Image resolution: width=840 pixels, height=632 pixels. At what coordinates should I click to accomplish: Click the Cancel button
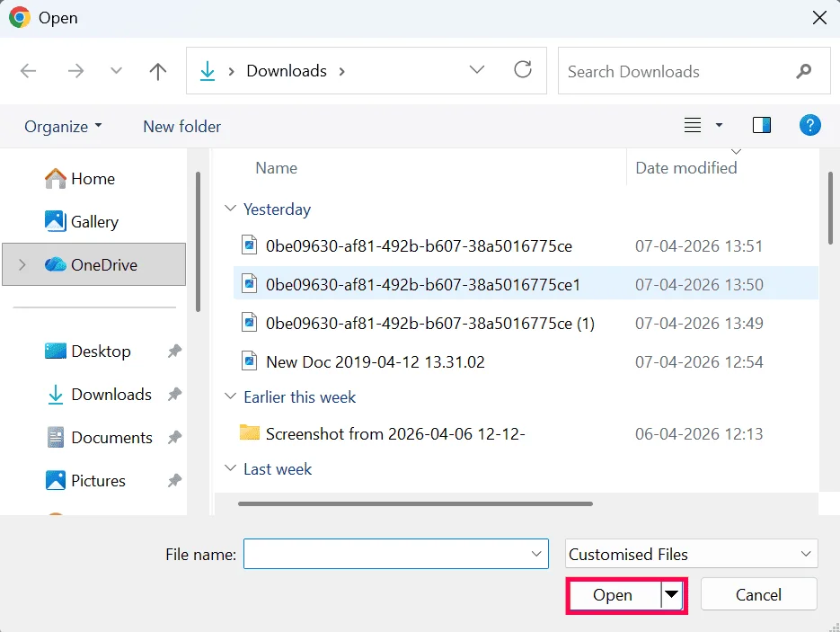pyautogui.click(x=758, y=594)
